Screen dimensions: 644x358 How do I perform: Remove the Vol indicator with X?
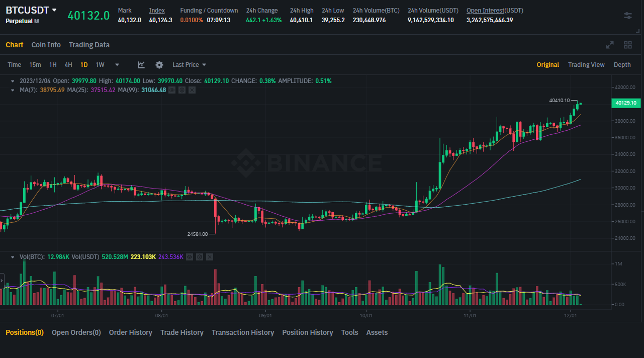[x=210, y=257]
